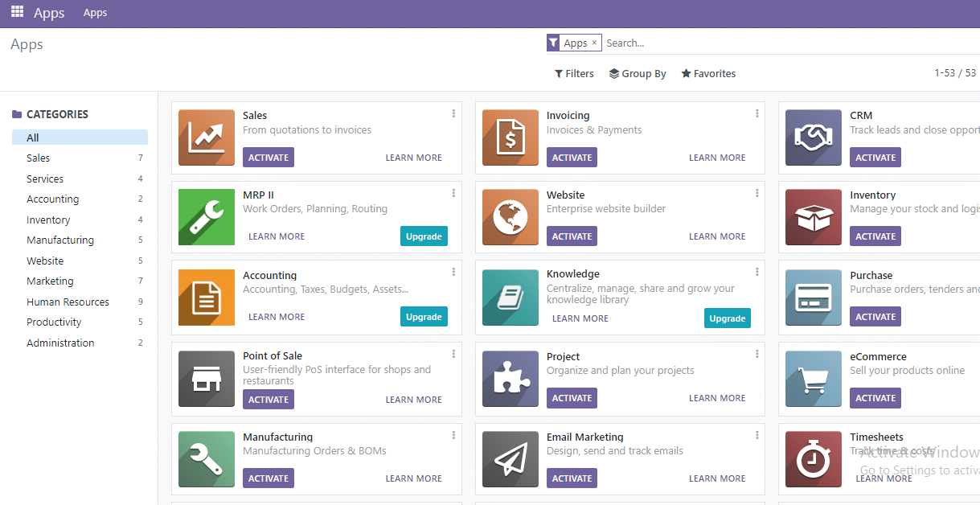The height and width of the screenshot is (505, 980).
Task: Open the Sales card three-dot menu
Action: click(x=453, y=113)
